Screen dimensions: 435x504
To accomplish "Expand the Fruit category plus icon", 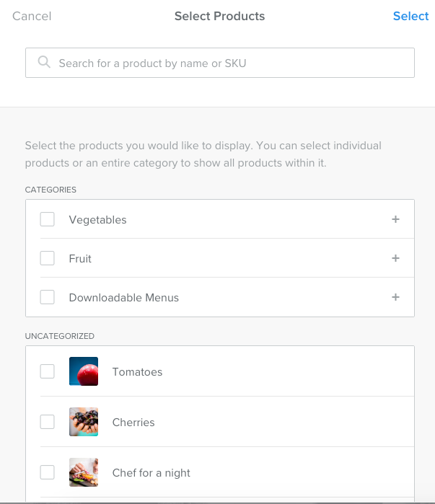I will tap(395, 259).
